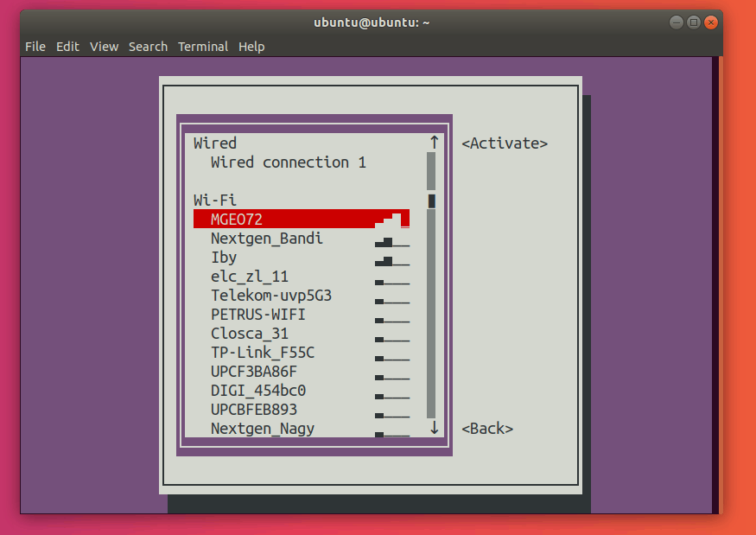Screen dimensions: 756x535
Task: Select the Nextgen_Nagy network
Action: tap(262, 428)
